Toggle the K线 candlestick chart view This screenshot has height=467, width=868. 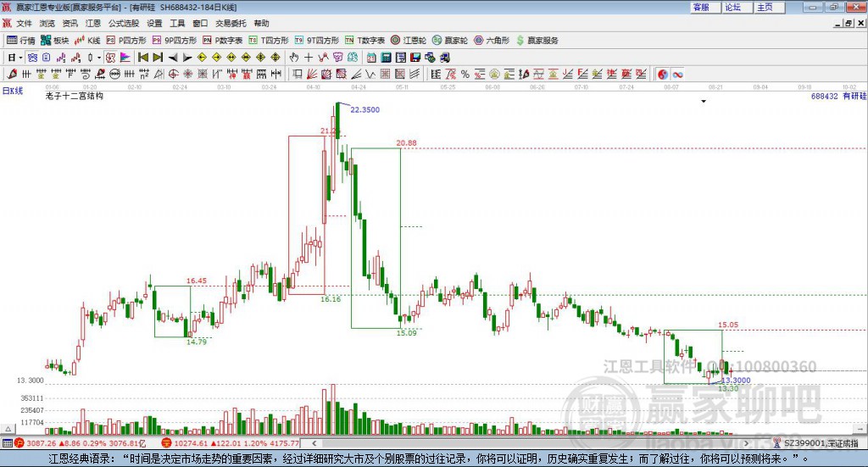click(87, 40)
